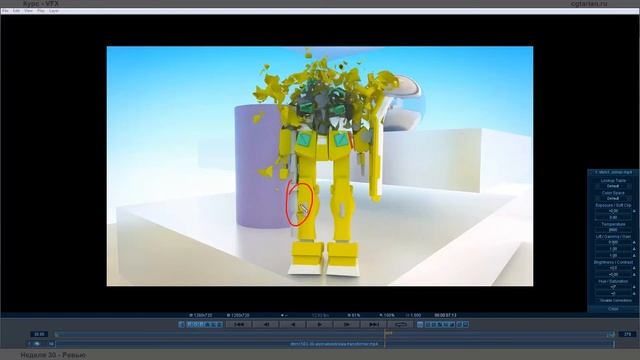Click the Saturation value field

click(613, 293)
